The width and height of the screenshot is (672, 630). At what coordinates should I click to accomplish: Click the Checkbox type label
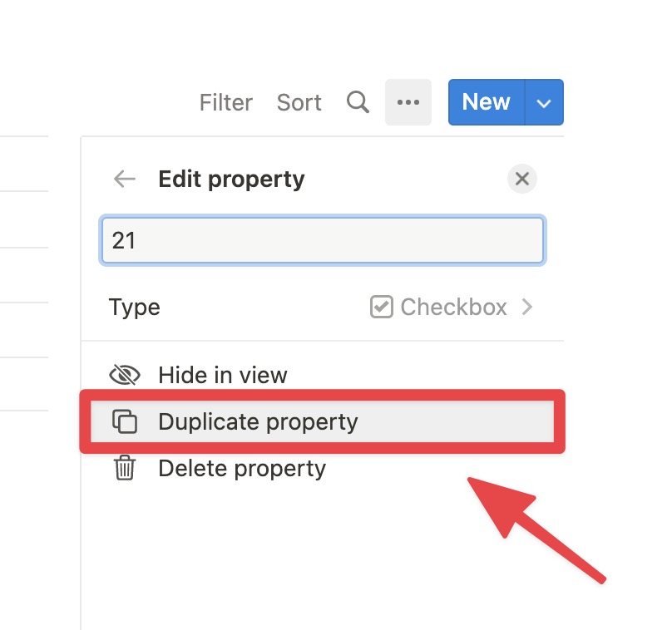click(454, 307)
